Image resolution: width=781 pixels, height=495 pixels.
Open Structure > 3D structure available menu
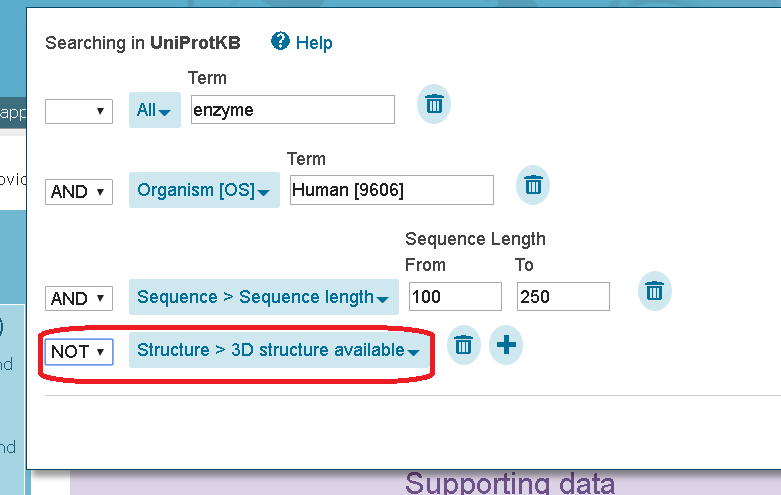point(279,351)
